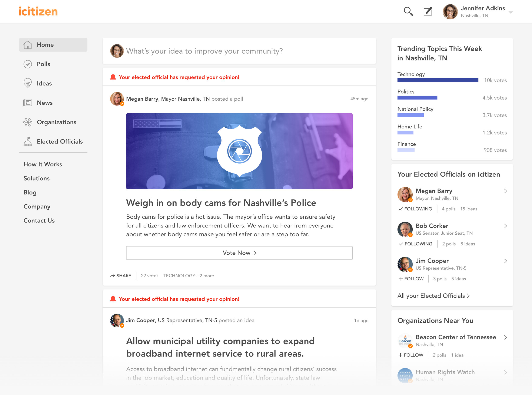Image resolution: width=532 pixels, height=395 pixels.
Task: Open Jennifer Adkins profile avatar
Action: [450, 12]
